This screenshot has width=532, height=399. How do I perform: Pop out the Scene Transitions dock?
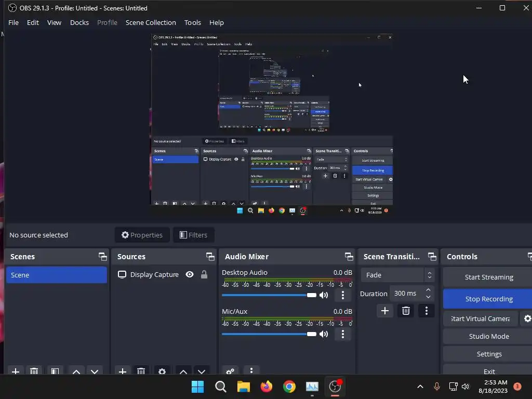432,257
